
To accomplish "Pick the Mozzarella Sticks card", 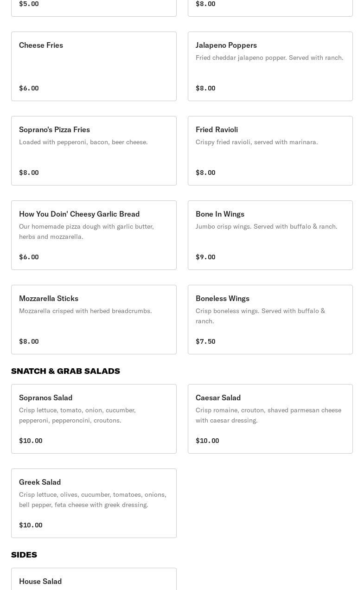I will (x=94, y=319).
